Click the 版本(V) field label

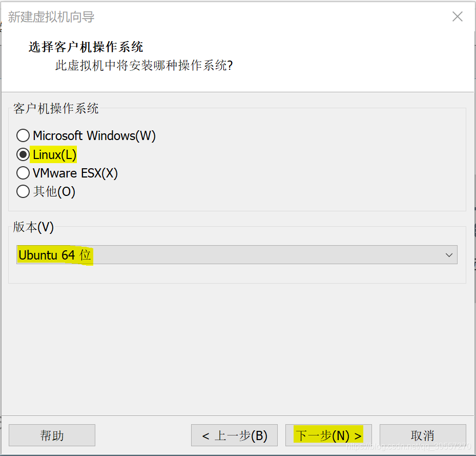pyautogui.click(x=32, y=227)
